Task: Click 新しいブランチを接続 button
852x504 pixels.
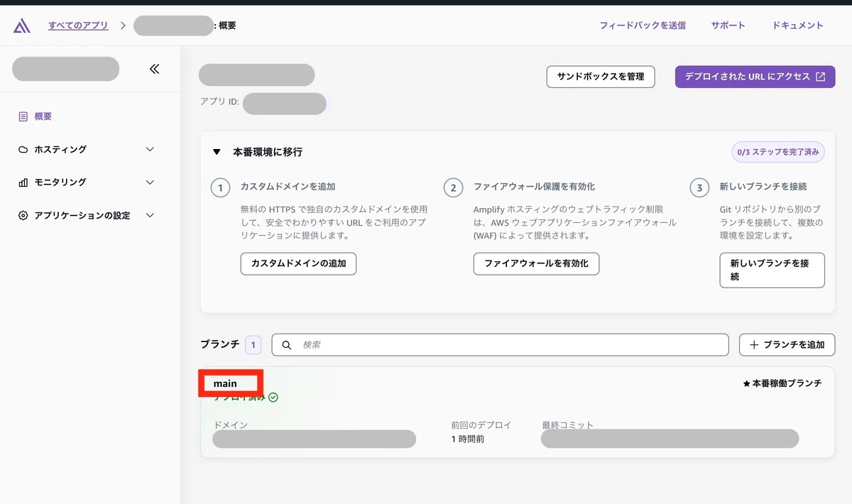Action: (x=772, y=270)
